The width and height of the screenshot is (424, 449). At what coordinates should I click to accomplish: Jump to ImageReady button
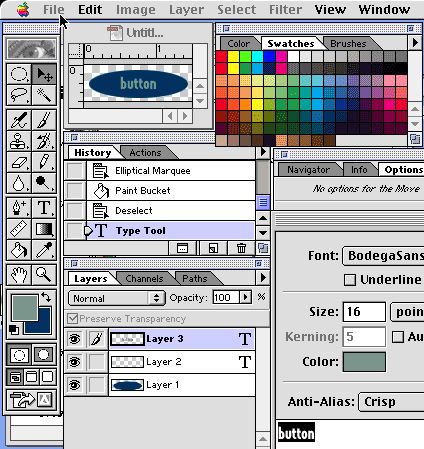[32, 399]
